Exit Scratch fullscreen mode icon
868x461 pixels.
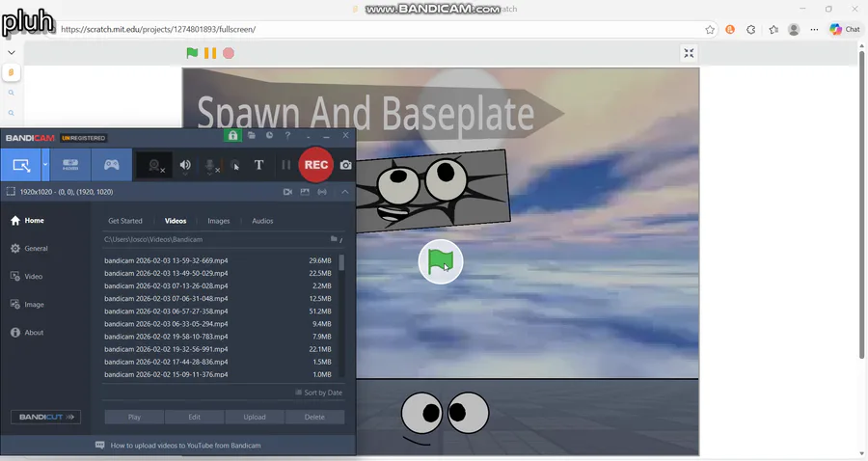coord(689,53)
